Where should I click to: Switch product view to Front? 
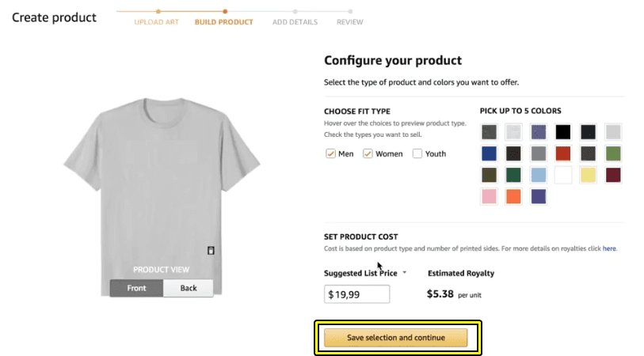tap(136, 288)
